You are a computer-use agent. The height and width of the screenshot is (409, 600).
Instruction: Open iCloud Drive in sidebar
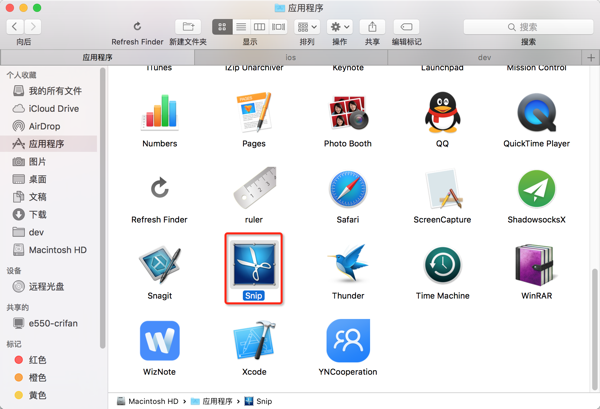[x=49, y=109]
